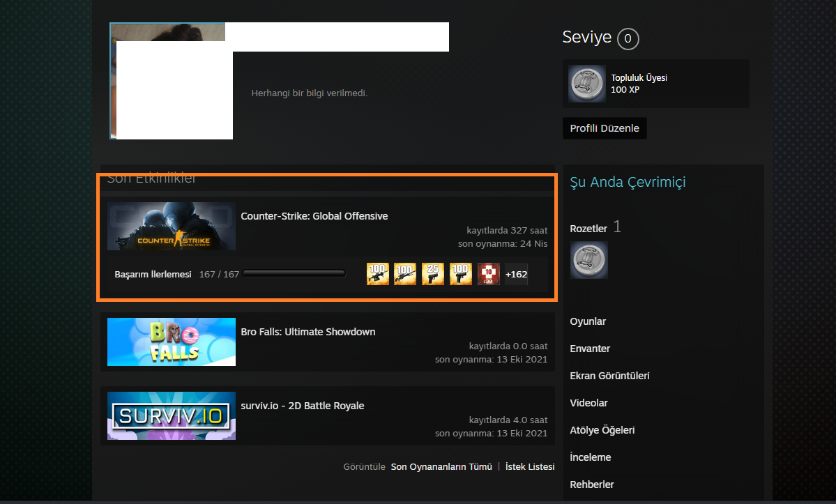836x504 pixels.
Task: View the red medic achievement icon
Action: [488, 274]
